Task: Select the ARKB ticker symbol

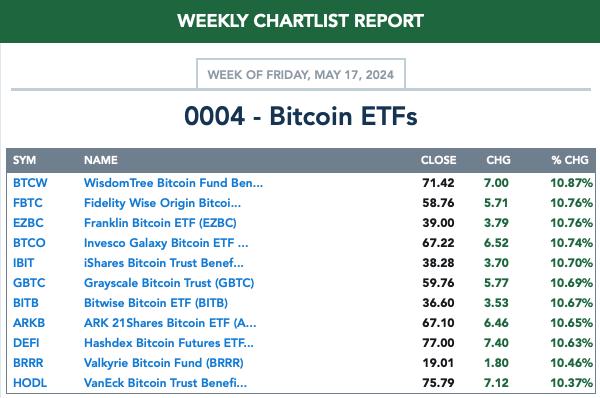Action: (x=29, y=323)
